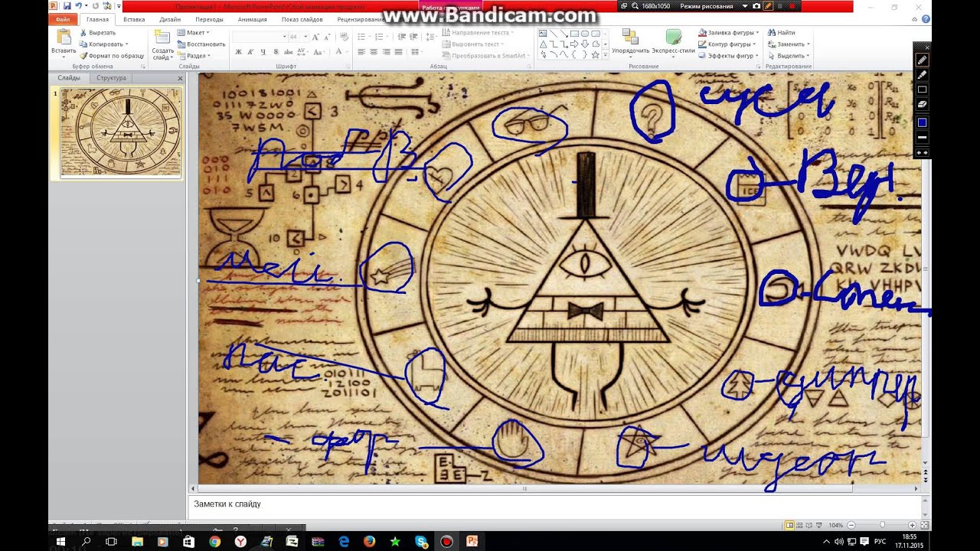
Task: Zoom in with the plus button
Action: click(x=913, y=525)
